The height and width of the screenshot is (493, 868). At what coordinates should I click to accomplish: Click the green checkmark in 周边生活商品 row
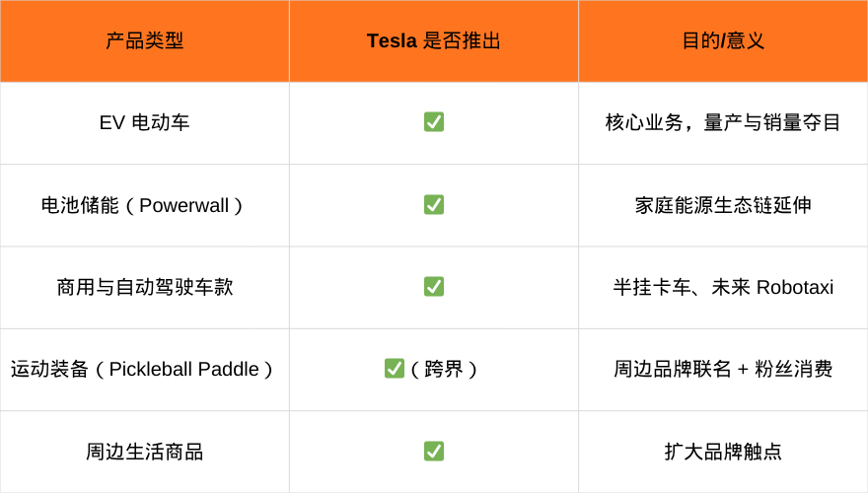click(x=434, y=452)
